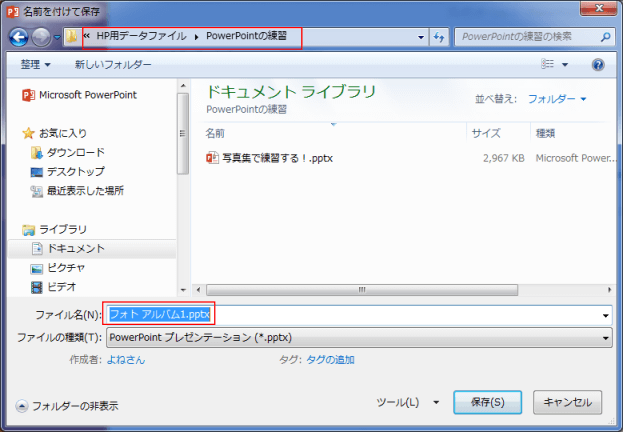Open the ファイルの種類 combo box
The image size is (623, 432).
359,338
